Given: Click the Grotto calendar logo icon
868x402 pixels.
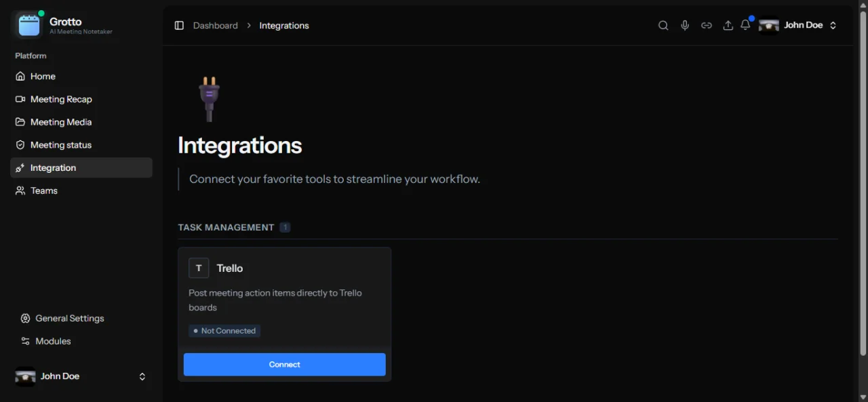Looking at the screenshot, I should (29, 25).
